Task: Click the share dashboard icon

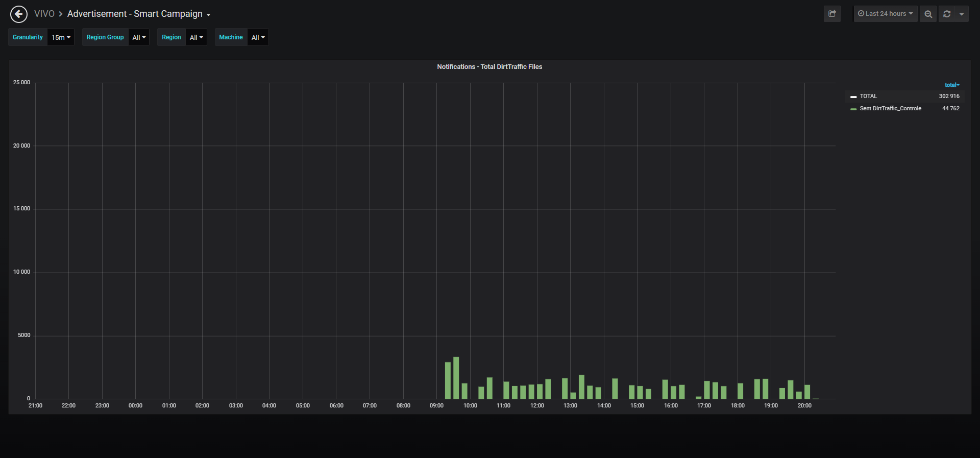Action: pyautogui.click(x=832, y=14)
